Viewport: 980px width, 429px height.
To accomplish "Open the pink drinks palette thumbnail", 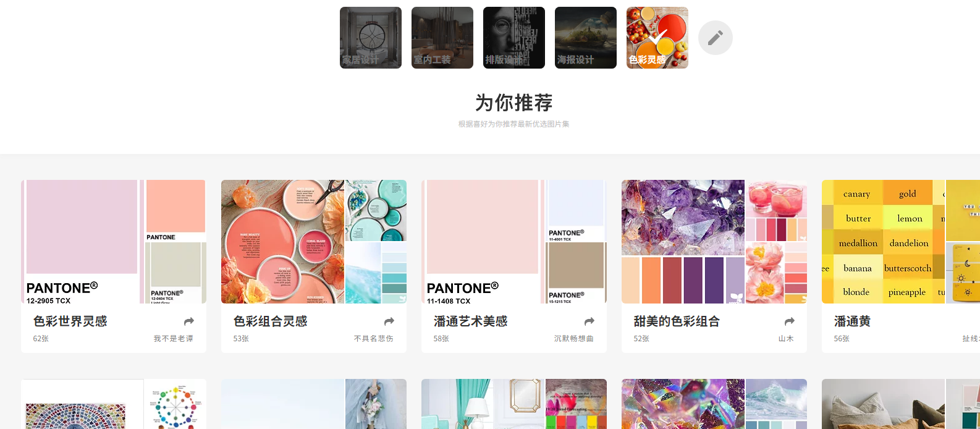I will (x=776, y=211).
